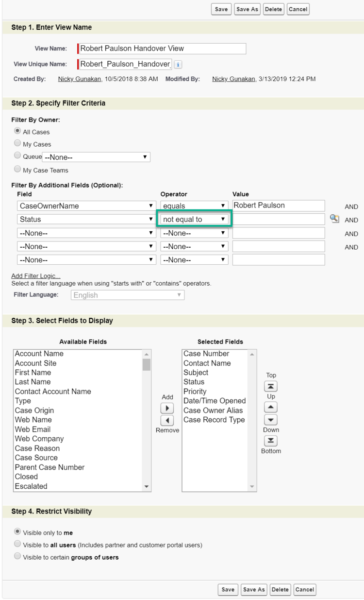Move selected field to Bottom

[271, 441]
